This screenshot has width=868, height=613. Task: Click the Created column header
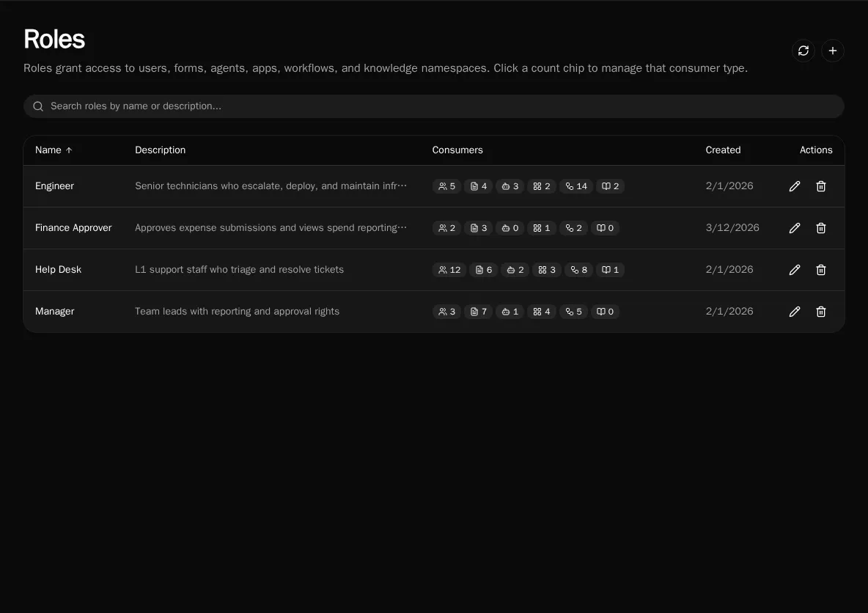click(x=723, y=150)
